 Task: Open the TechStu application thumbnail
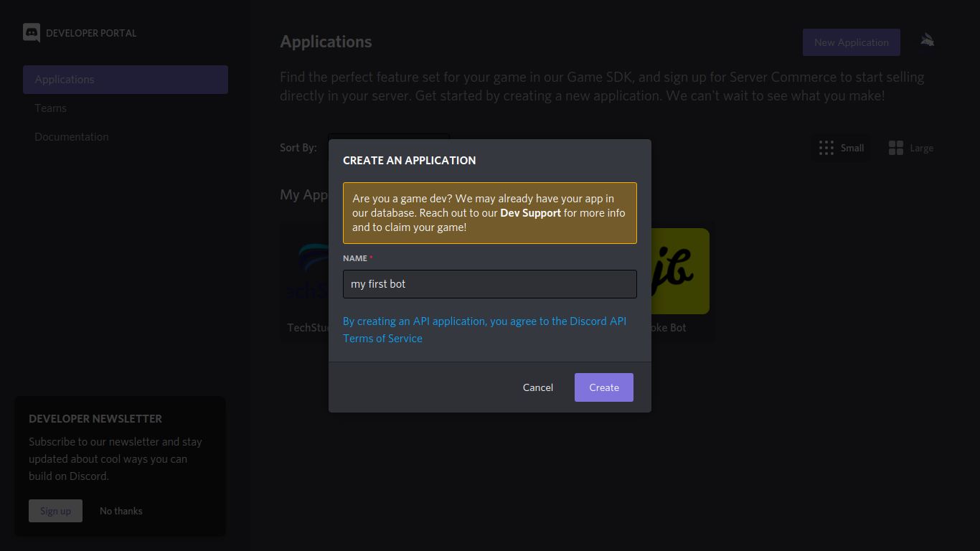[x=307, y=271]
